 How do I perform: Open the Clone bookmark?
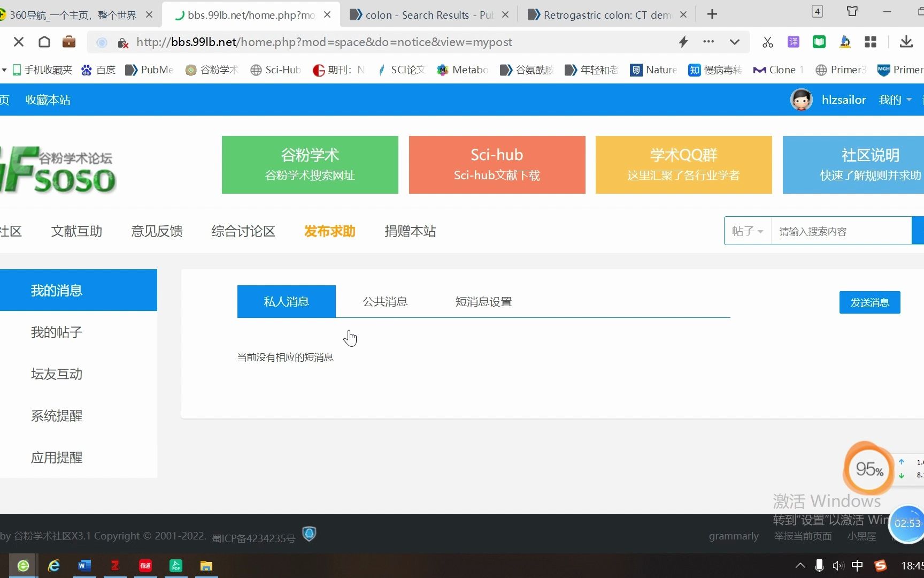pos(778,70)
